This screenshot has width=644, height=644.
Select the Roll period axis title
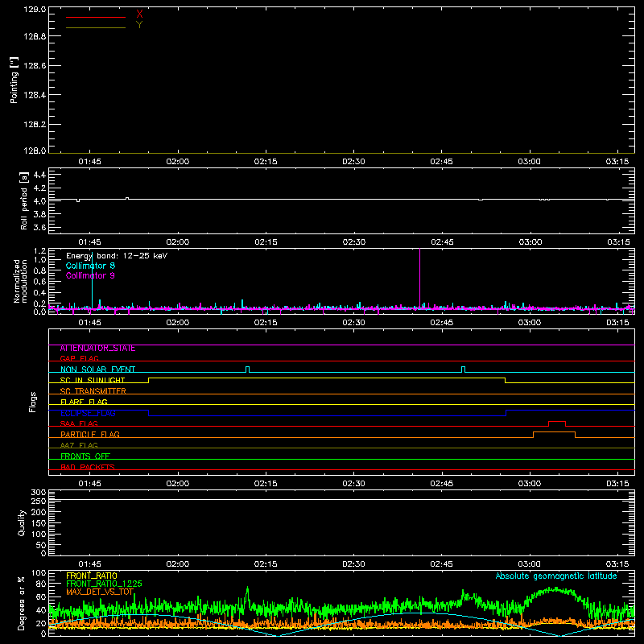[x=24, y=200]
